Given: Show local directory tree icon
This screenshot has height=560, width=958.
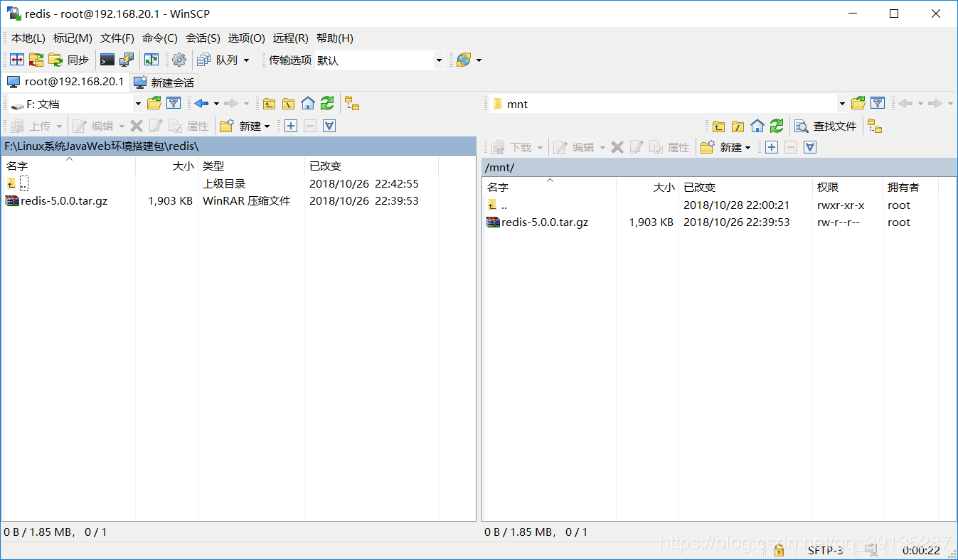Looking at the screenshot, I should [352, 104].
